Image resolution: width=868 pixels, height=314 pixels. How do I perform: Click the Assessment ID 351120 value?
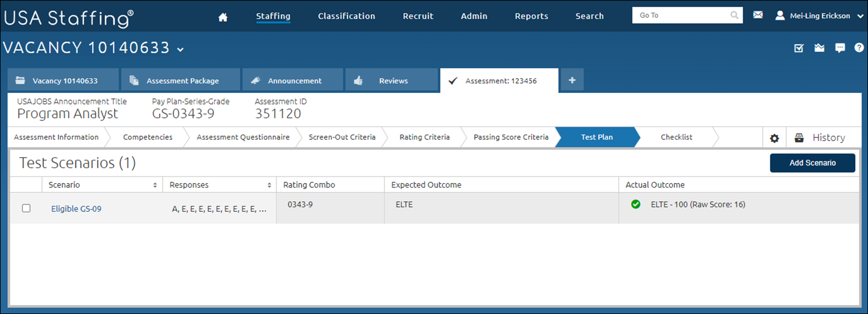click(x=278, y=114)
